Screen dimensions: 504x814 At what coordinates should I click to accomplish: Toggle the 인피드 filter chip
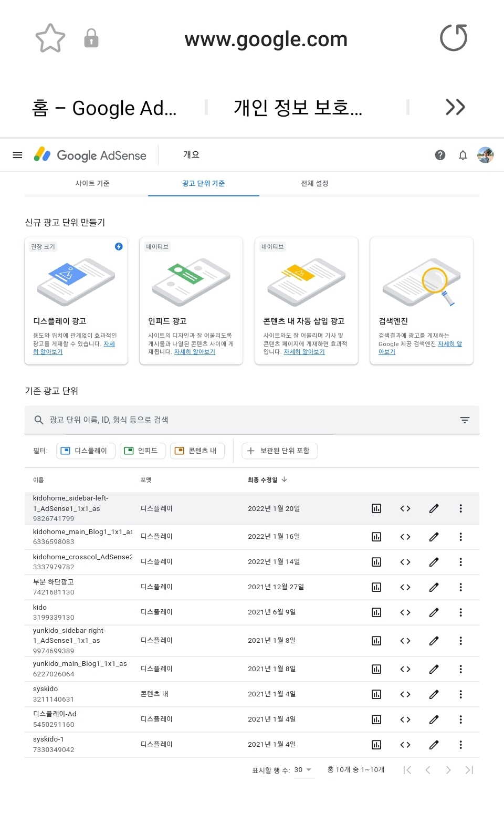click(142, 451)
